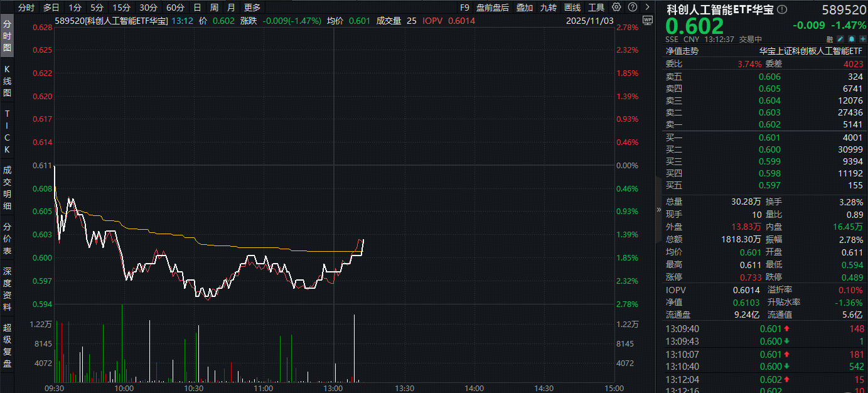Screen dimensions: 868x393
Task: Click the WP monitor icon above the chart
Action: [x=647, y=21]
